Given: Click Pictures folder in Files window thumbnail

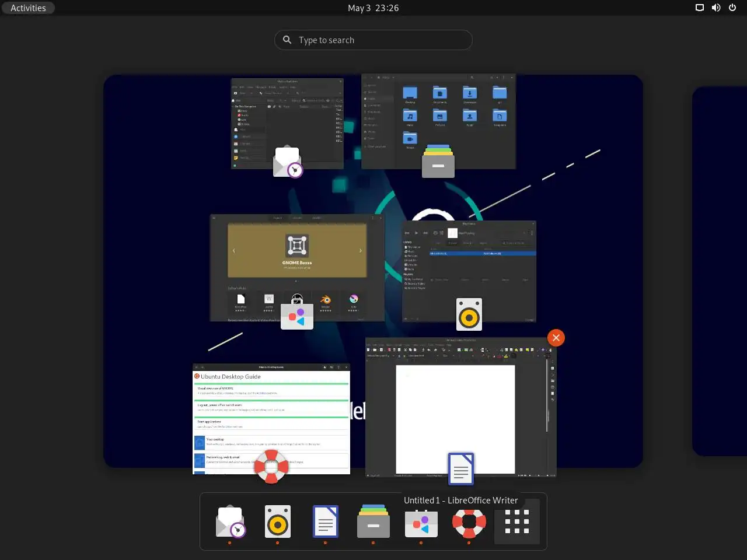Looking at the screenshot, I should [440, 117].
